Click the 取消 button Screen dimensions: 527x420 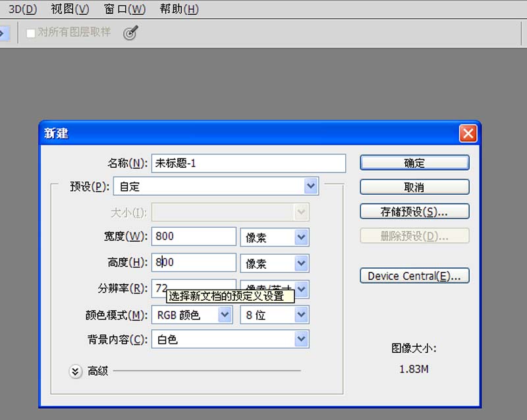coord(414,187)
